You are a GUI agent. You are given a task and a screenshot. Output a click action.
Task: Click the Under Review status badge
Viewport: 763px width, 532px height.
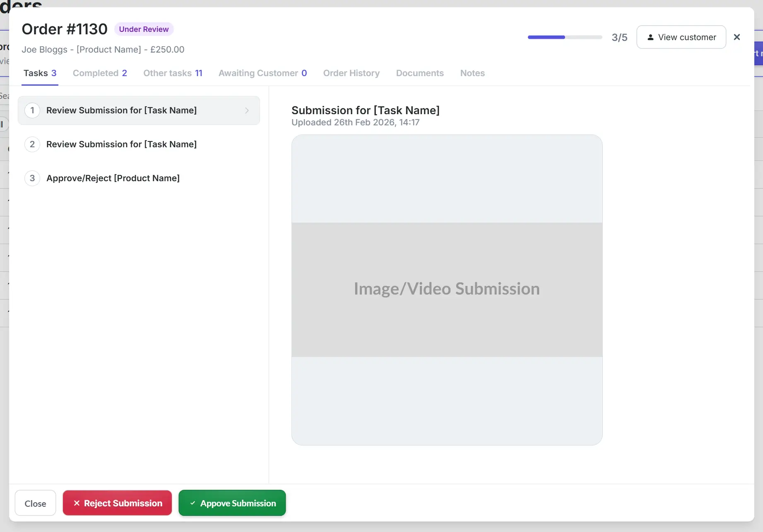point(144,29)
